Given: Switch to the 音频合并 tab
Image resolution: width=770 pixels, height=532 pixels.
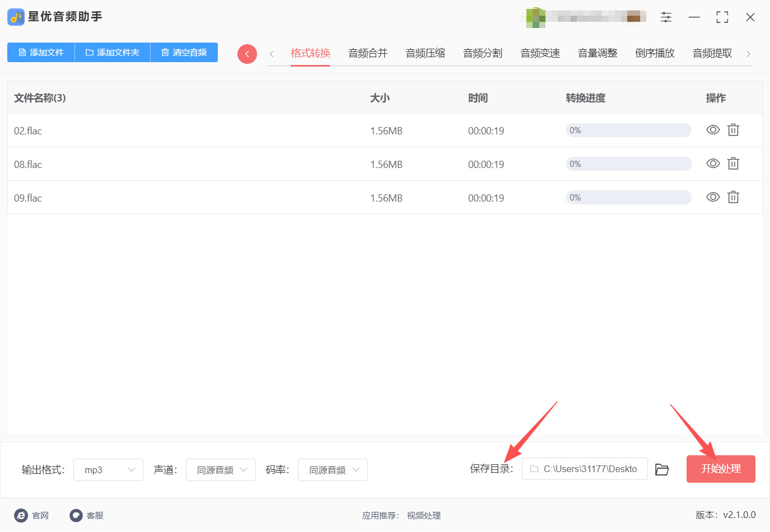Looking at the screenshot, I should (368, 53).
